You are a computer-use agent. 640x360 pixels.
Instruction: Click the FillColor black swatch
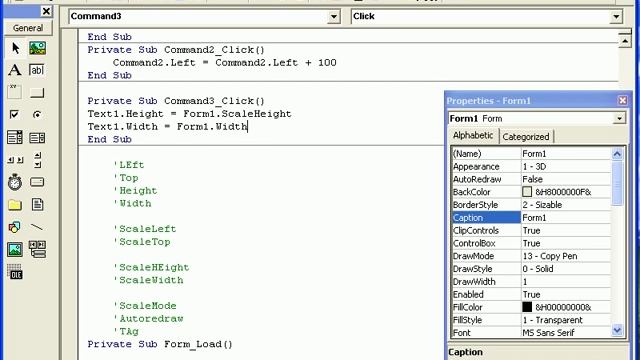527,307
